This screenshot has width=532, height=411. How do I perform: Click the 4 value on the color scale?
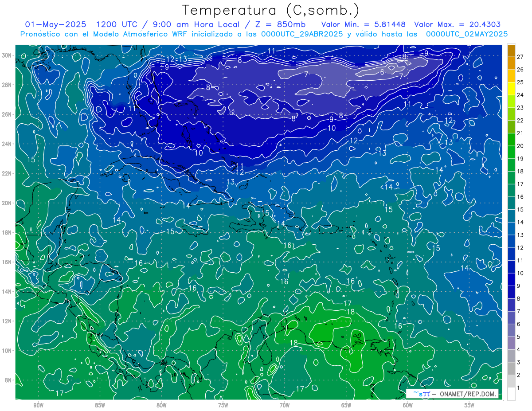pos(519,350)
